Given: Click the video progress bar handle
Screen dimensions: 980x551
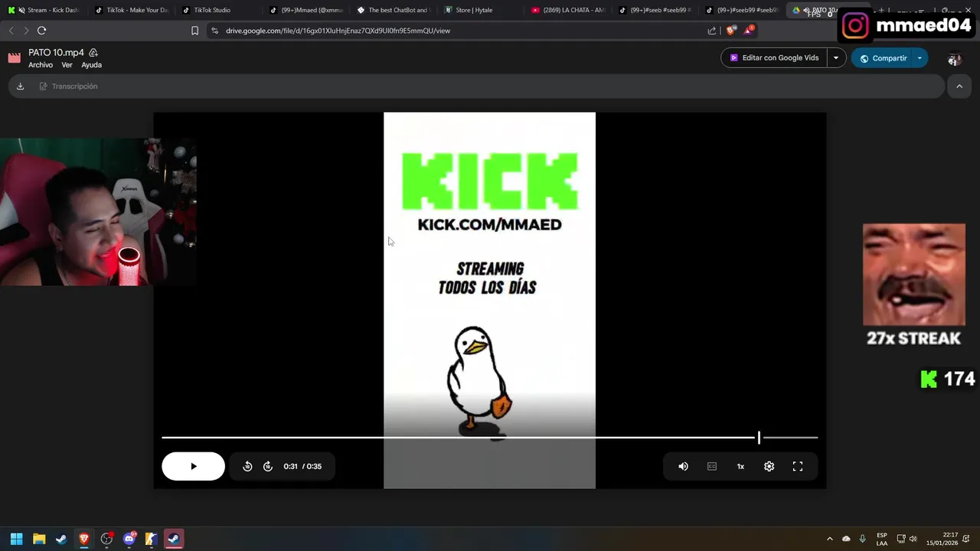Looking at the screenshot, I should tap(759, 438).
